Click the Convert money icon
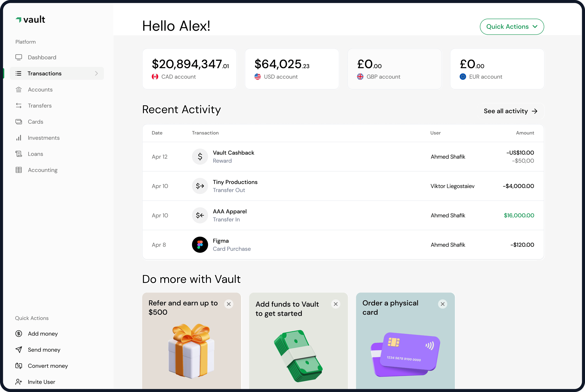Screen dimensions: 585x392 coord(19,366)
